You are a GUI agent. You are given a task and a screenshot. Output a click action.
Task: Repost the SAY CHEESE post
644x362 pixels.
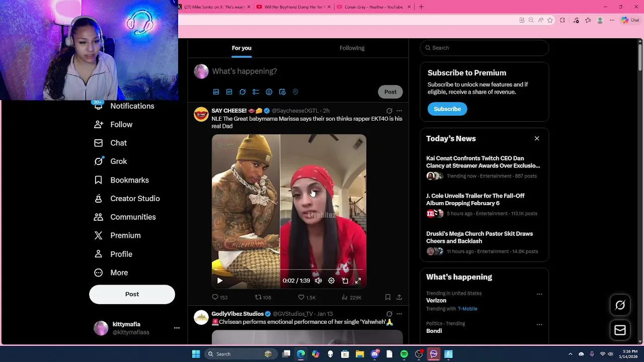(x=263, y=297)
